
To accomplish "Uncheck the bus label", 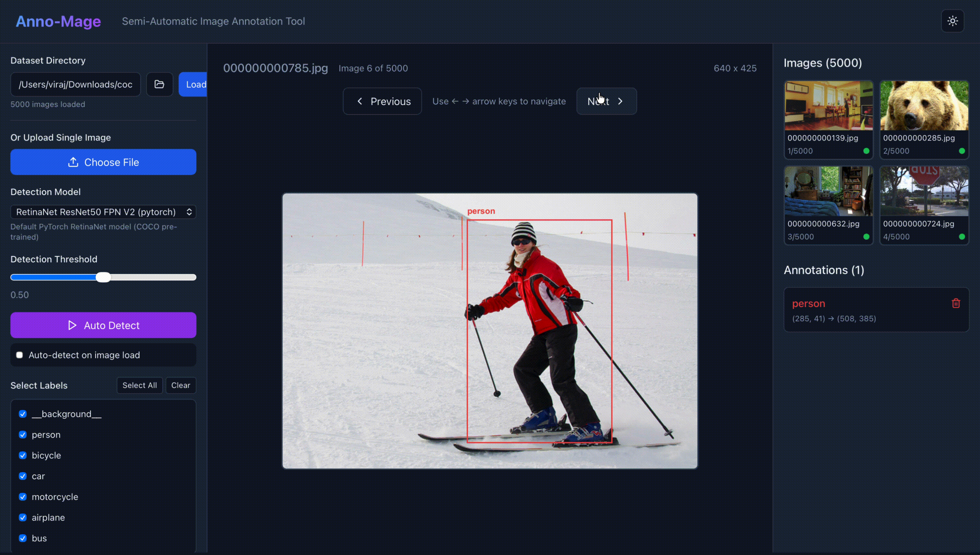I will tap(23, 538).
